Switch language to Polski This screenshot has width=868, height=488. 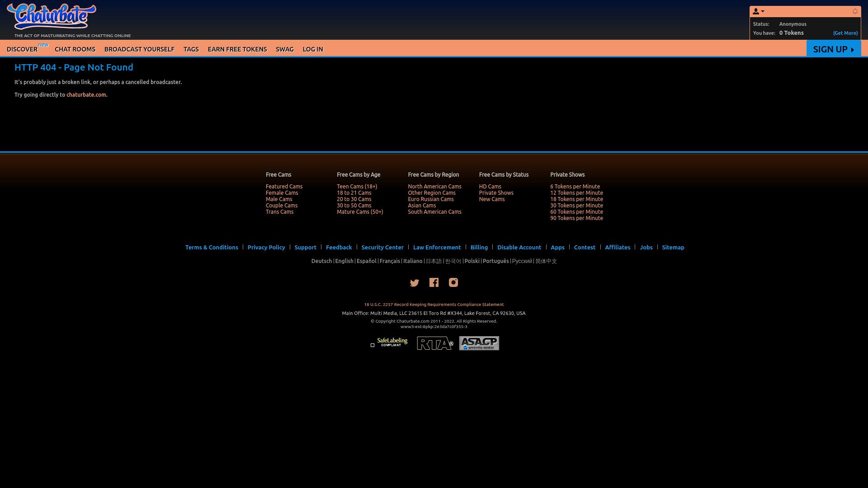(x=472, y=261)
